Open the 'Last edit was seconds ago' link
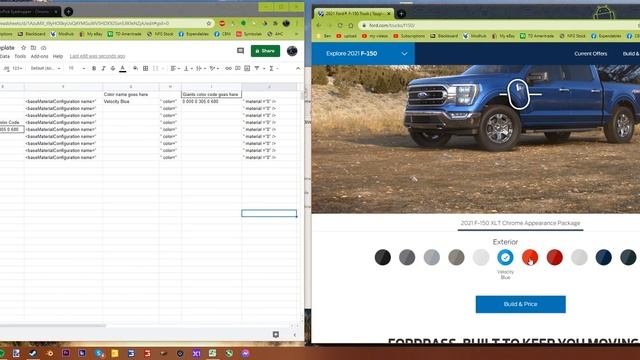This screenshot has width=640, height=360. point(97,56)
